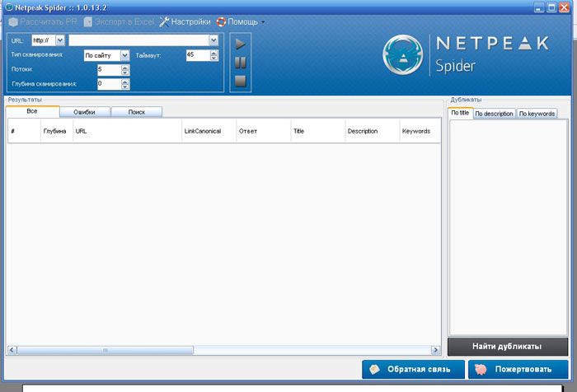This screenshot has height=392, width=577.
Task: Click the Таймаут value spinner arrows
Action: pos(214,55)
